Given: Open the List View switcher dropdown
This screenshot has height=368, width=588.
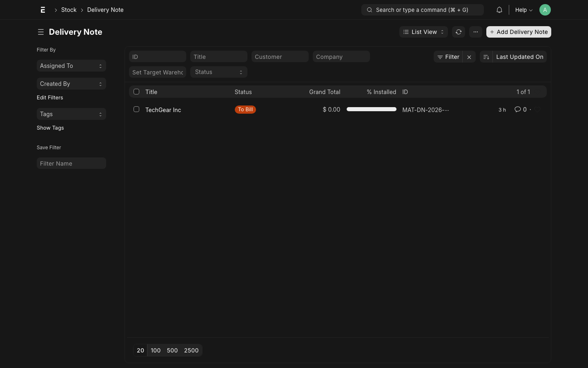Looking at the screenshot, I should click(x=423, y=32).
